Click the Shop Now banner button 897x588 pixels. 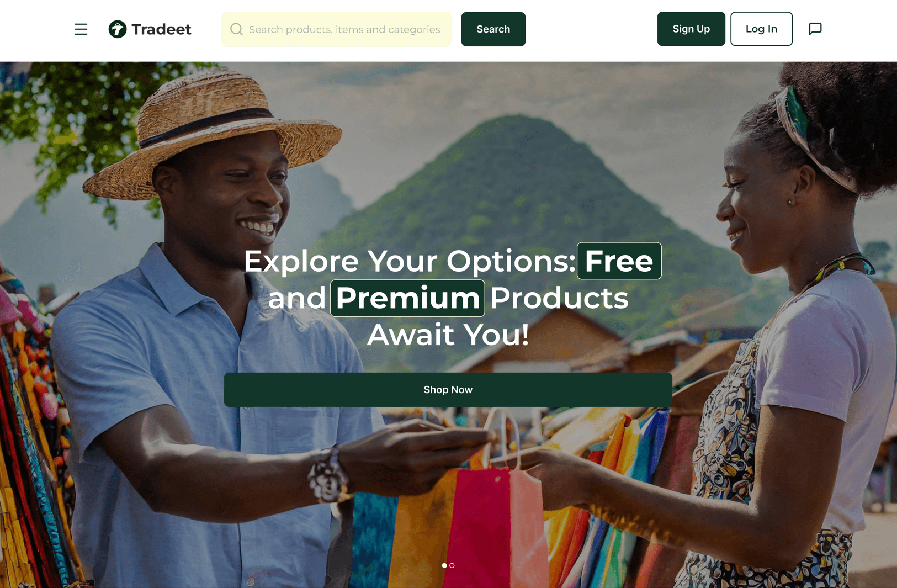(448, 390)
